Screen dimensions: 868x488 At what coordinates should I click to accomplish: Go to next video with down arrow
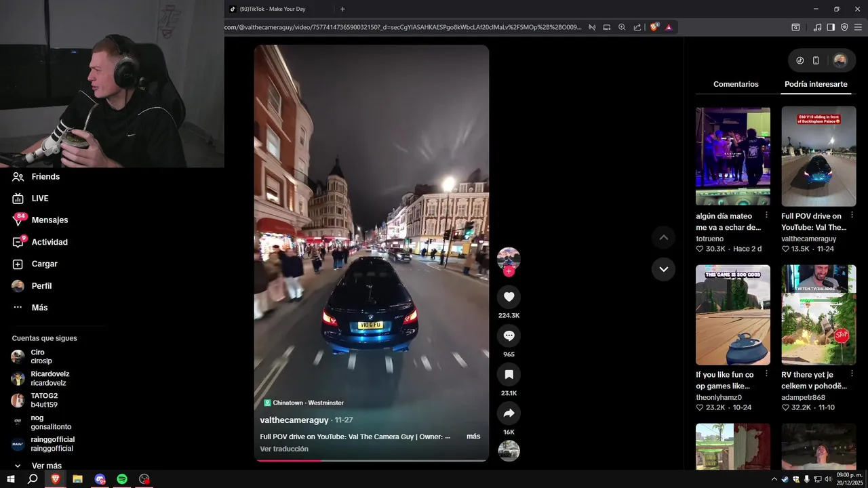[663, 269]
